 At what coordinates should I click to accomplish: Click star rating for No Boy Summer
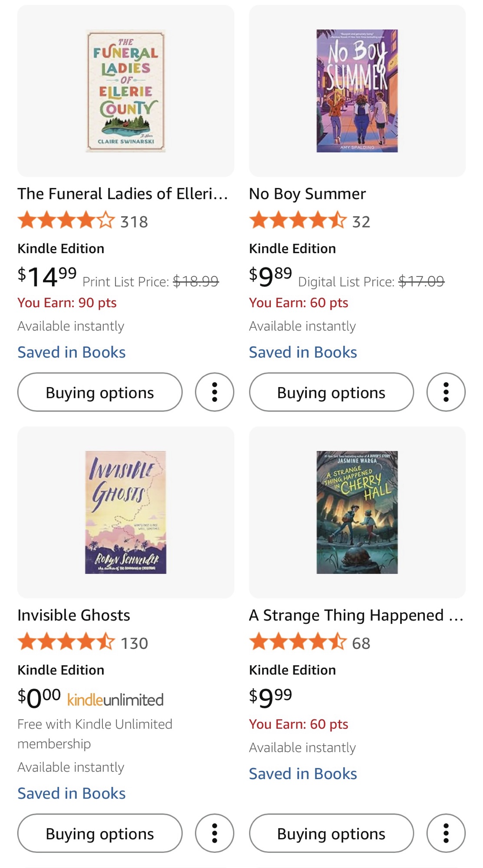click(x=298, y=220)
